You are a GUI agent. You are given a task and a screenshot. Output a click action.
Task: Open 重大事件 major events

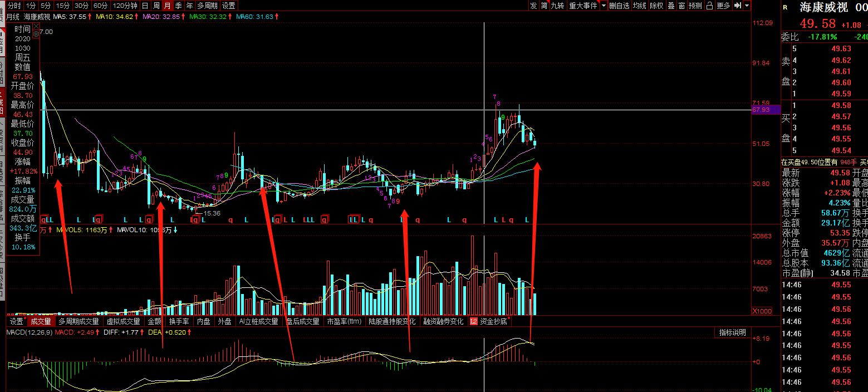583,6
